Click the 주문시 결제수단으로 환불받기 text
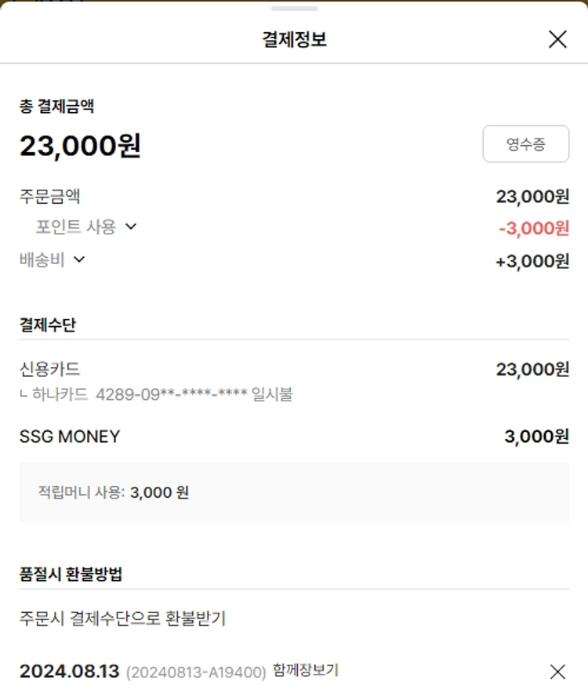 [122, 618]
